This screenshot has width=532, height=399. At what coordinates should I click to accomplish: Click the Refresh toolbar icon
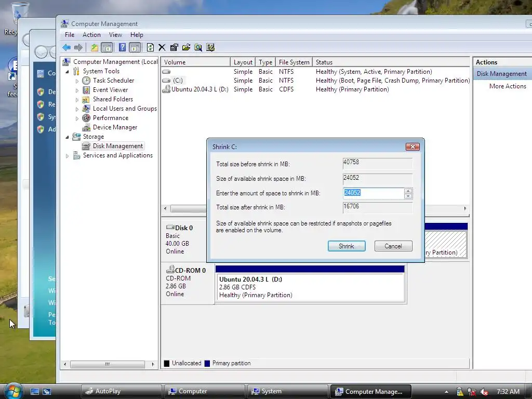(150, 47)
